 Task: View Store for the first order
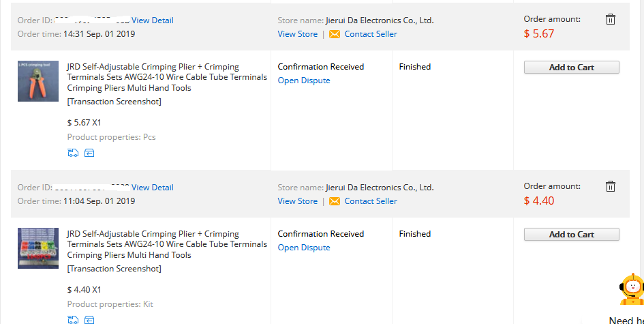click(297, 34)
